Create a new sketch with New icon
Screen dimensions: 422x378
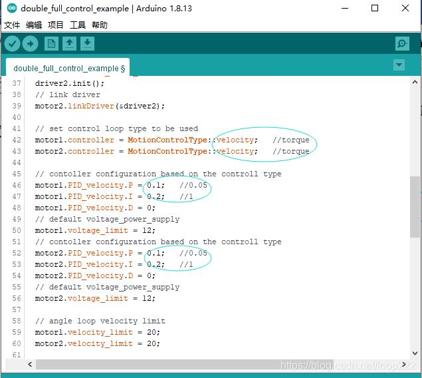click(x=51, y=44)
